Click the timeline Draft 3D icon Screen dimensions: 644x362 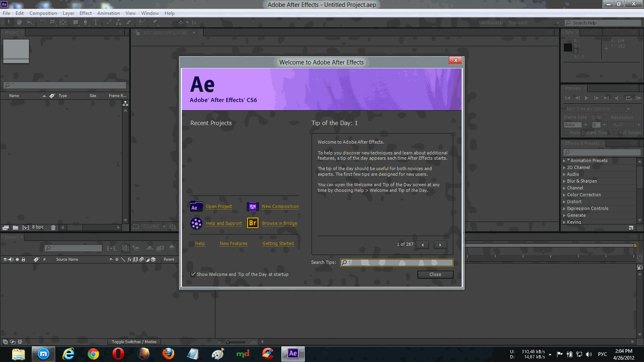click(x=136, y=248)
